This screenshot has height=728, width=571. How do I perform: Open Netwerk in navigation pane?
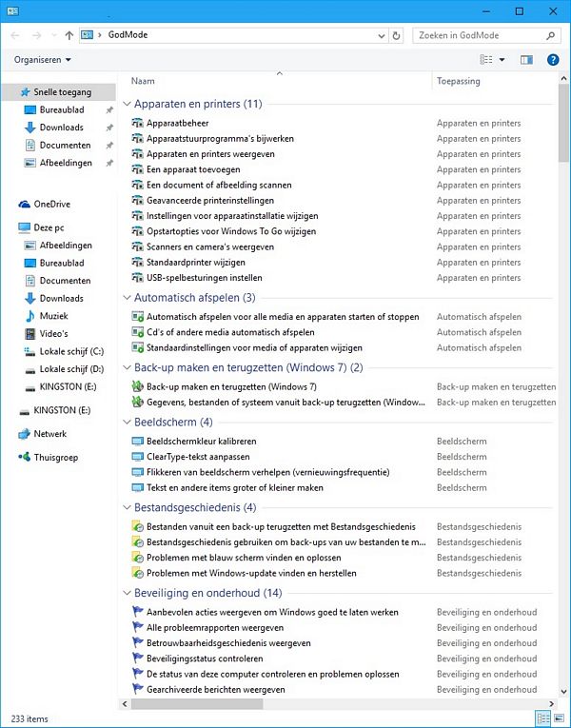coord(50,434)
